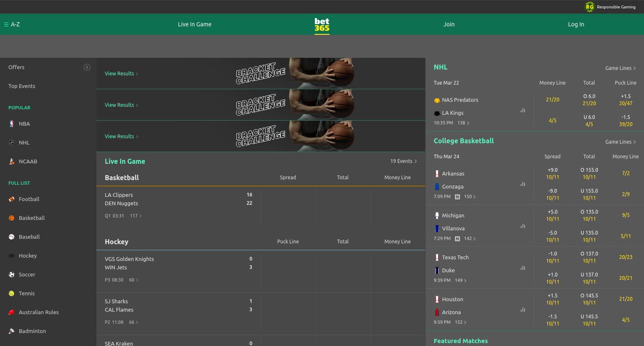The width and height of the screenshot is (644, 346).
Task: Bet Arizona money line 4/5
Action: pyautogui.click(x=626, y=320)
